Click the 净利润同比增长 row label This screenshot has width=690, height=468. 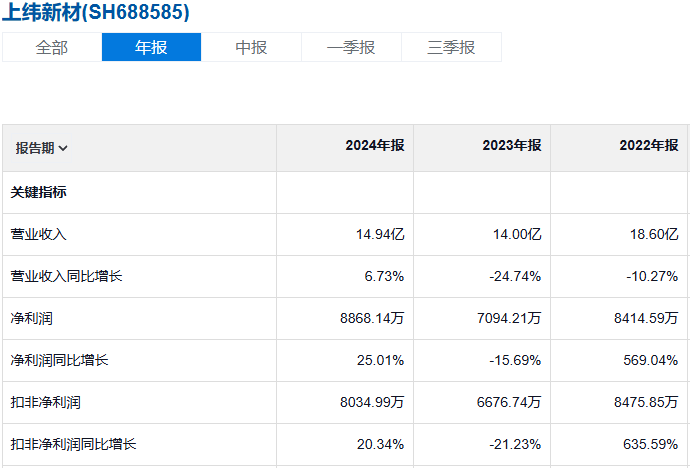[x=59, y=360]
